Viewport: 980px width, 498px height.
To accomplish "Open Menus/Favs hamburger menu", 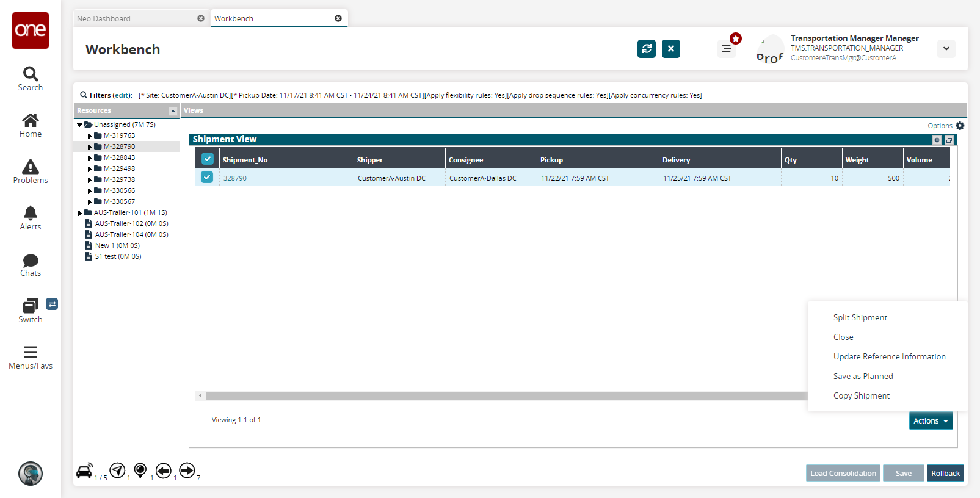I will tap(31, 358).
